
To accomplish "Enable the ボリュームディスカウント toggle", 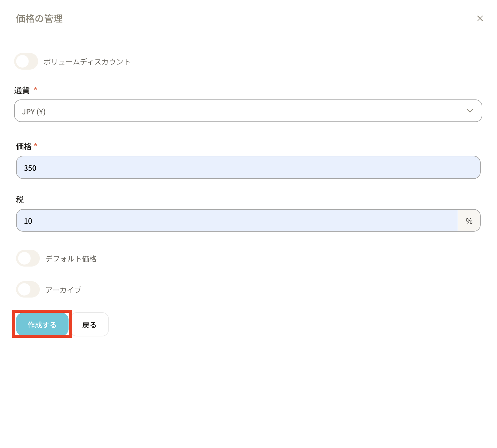I will click(26, 61).
